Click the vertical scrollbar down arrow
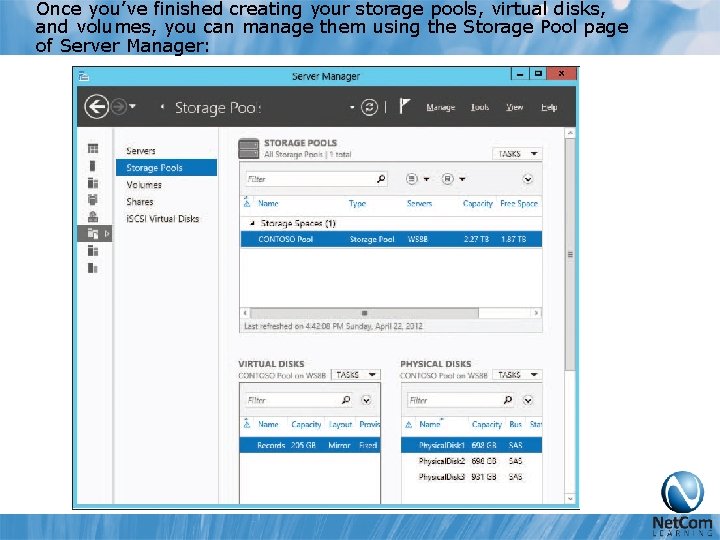Image resolution: width=720 pixels, height=540 pixels. tap(570, 499)
